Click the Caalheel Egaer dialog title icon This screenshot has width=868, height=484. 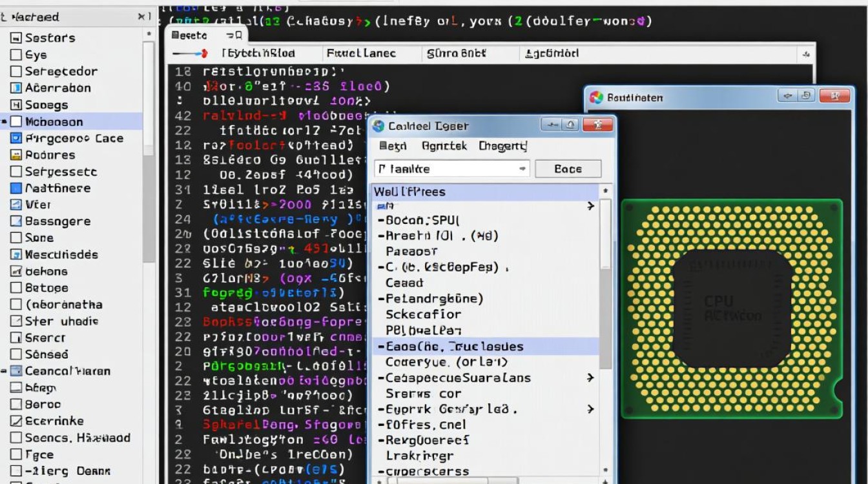pyautogui.click(x=378, y=126)
